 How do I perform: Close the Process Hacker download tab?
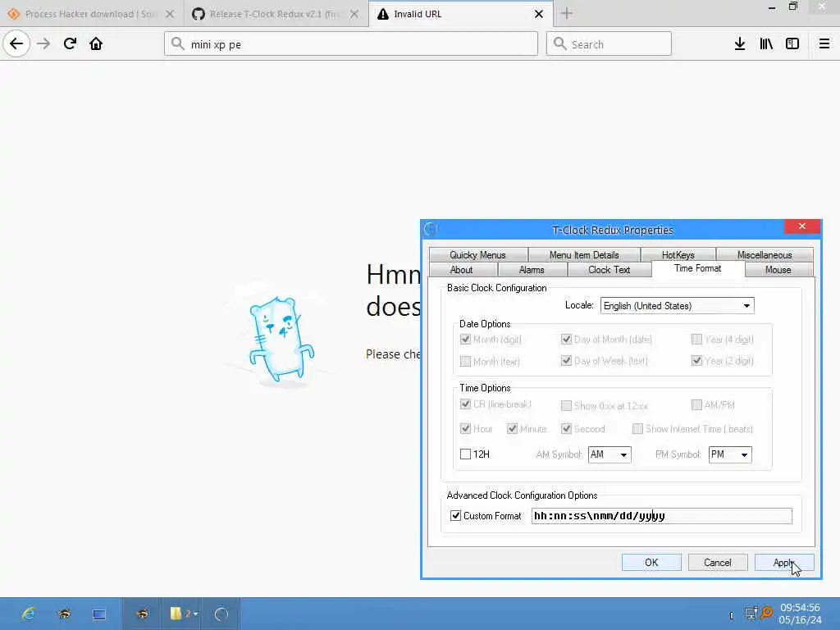pos(170,14)
